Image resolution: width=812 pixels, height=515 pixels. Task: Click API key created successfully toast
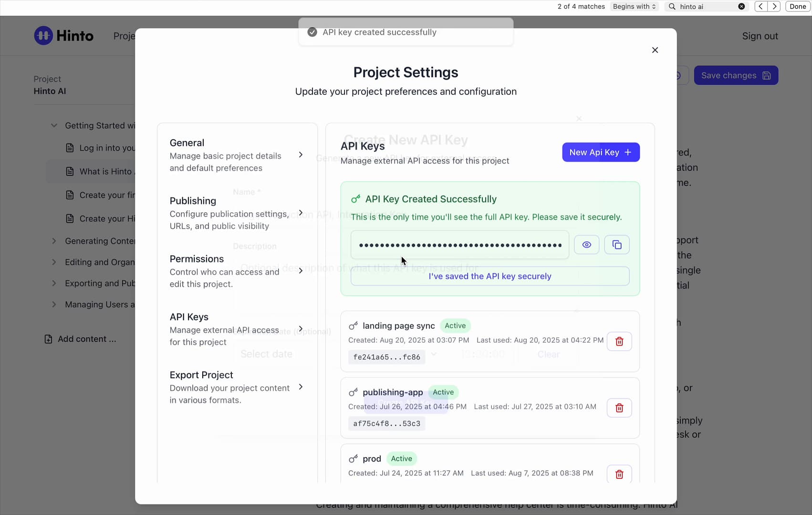[406, 32]
